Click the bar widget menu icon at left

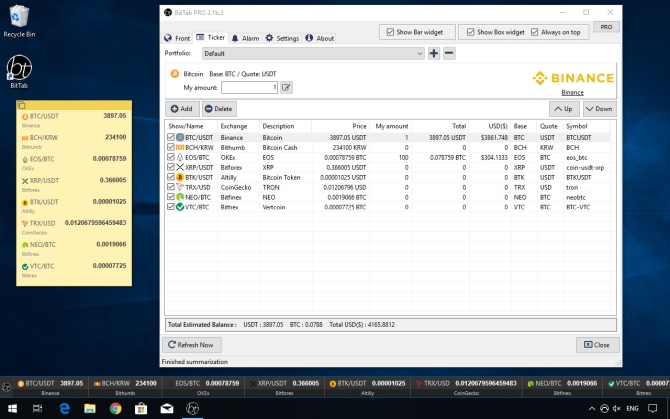tap(6, 387)
